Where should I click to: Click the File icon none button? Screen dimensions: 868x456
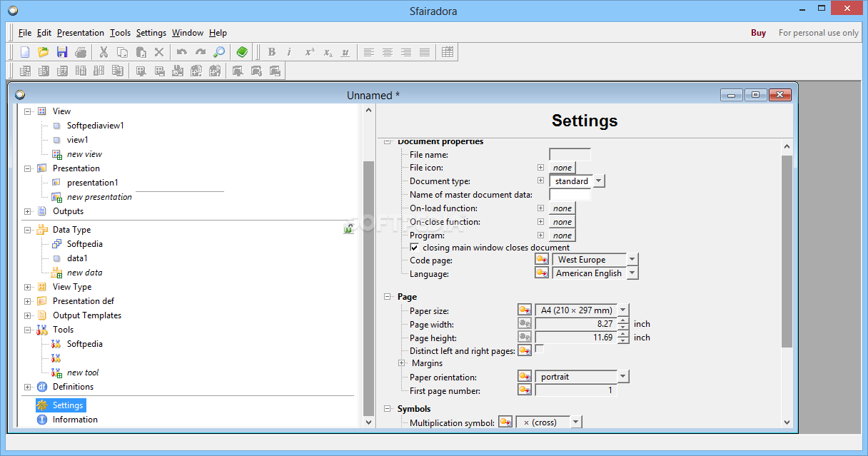pos(562,168)
